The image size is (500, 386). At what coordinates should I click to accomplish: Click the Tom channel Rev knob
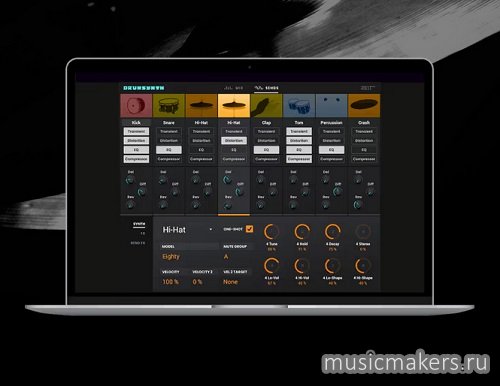293,204
